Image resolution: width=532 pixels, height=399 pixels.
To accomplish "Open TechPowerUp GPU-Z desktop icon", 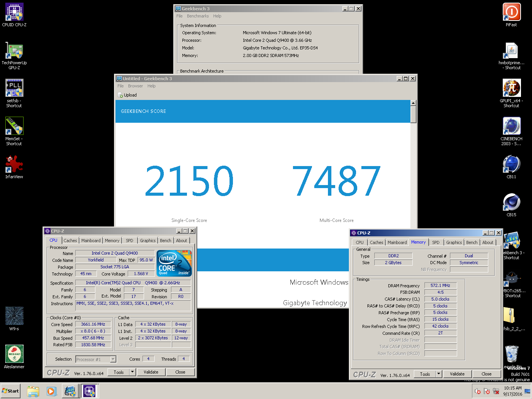I will click(x=14, y=55).
